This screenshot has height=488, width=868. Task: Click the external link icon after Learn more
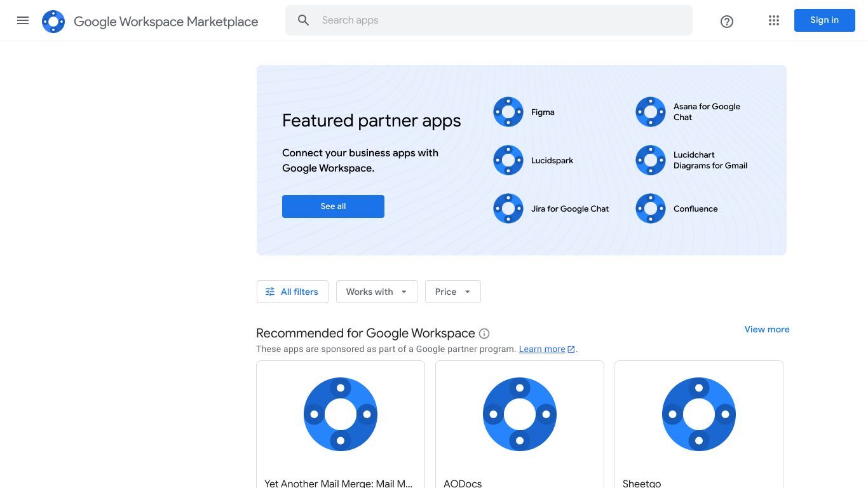[571, 349]
